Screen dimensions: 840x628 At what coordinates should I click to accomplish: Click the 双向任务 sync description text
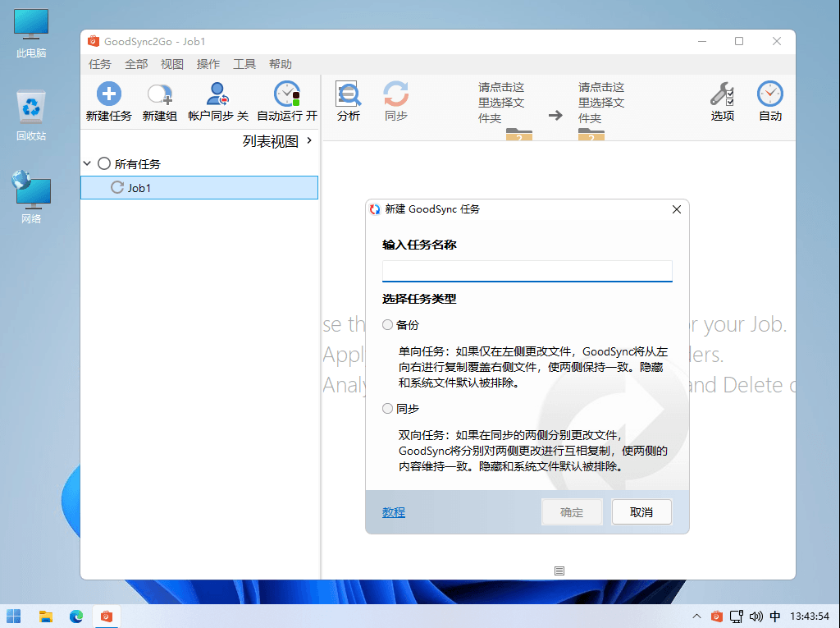[533, 451]
